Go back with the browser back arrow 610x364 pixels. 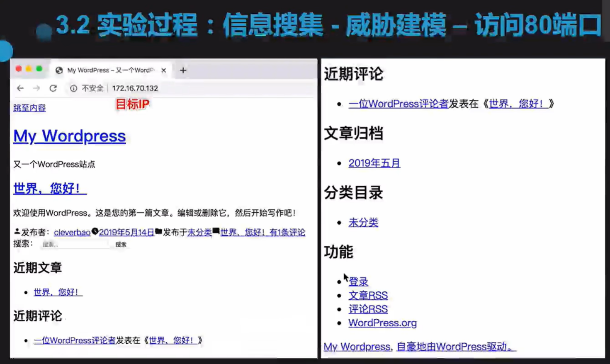[20, 88]
